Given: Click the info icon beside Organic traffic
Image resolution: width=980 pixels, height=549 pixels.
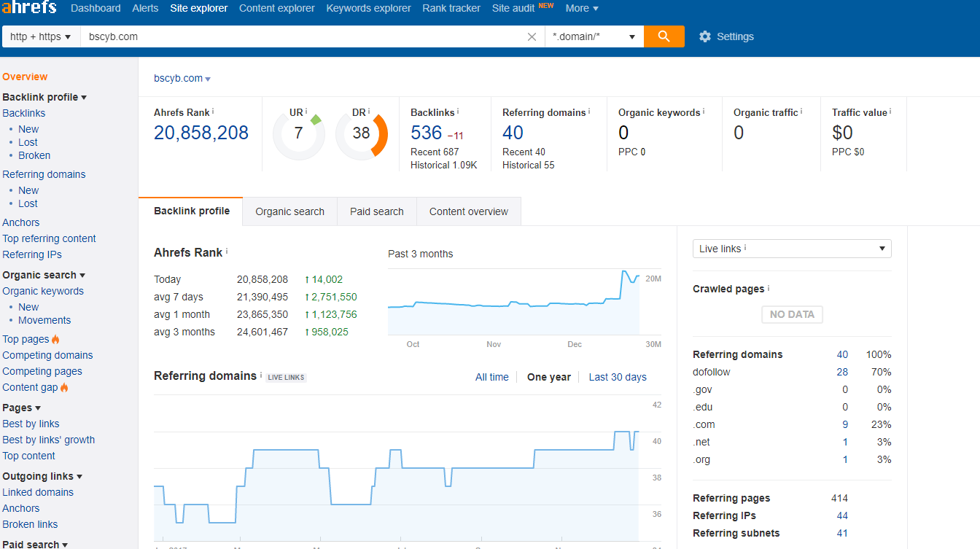Looking at the screenshot, I should coord(801,111).
